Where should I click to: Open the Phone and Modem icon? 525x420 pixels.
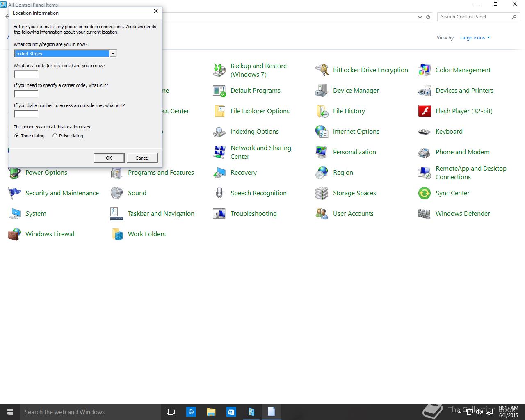coord(425,152)
